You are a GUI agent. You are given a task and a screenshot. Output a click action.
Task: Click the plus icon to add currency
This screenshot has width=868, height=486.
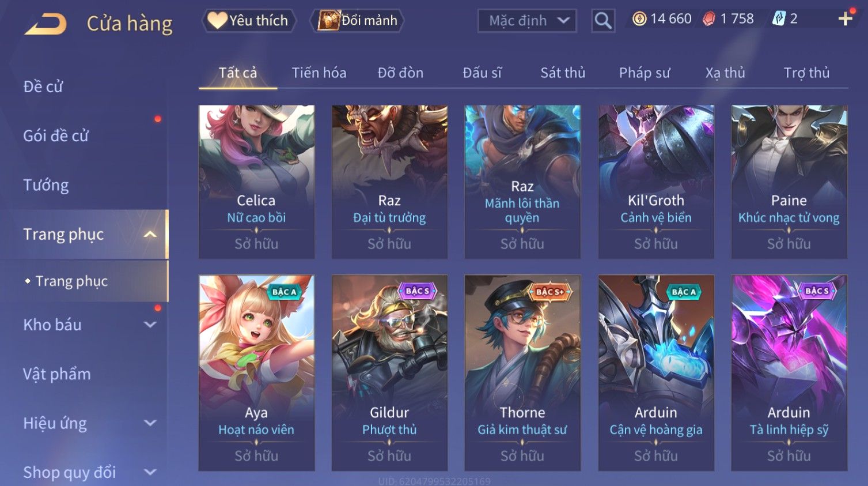click(845, 19)
